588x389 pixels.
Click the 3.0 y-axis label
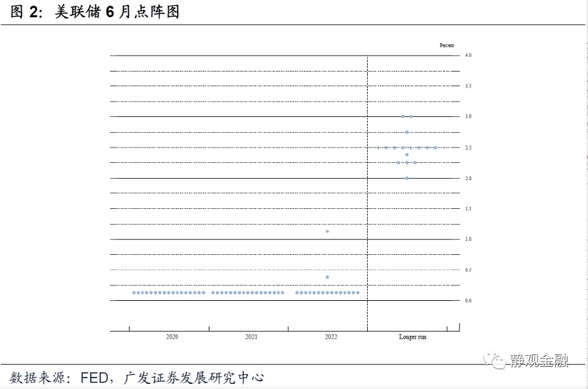(x=469, y=116)
